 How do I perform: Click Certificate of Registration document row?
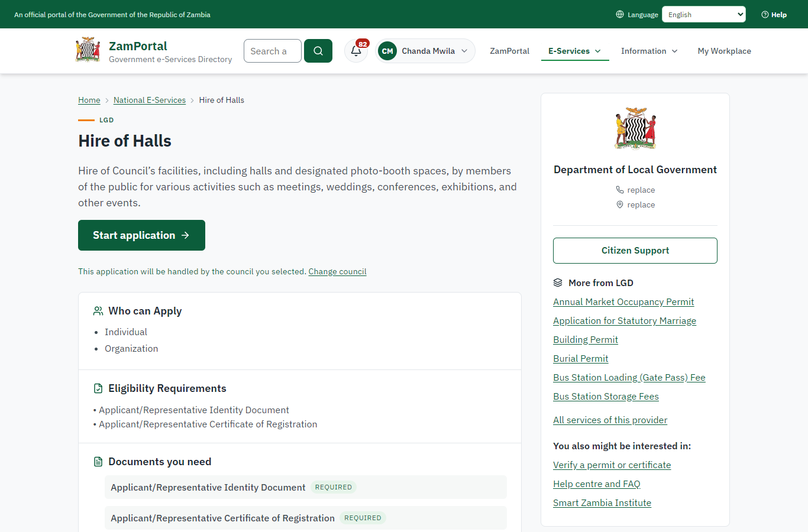pos(306,518)
